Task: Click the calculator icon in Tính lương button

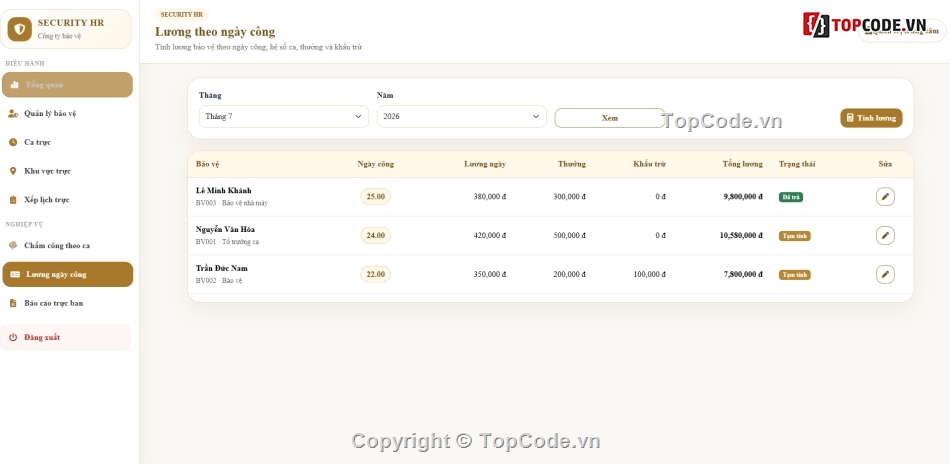Action: 850,118
